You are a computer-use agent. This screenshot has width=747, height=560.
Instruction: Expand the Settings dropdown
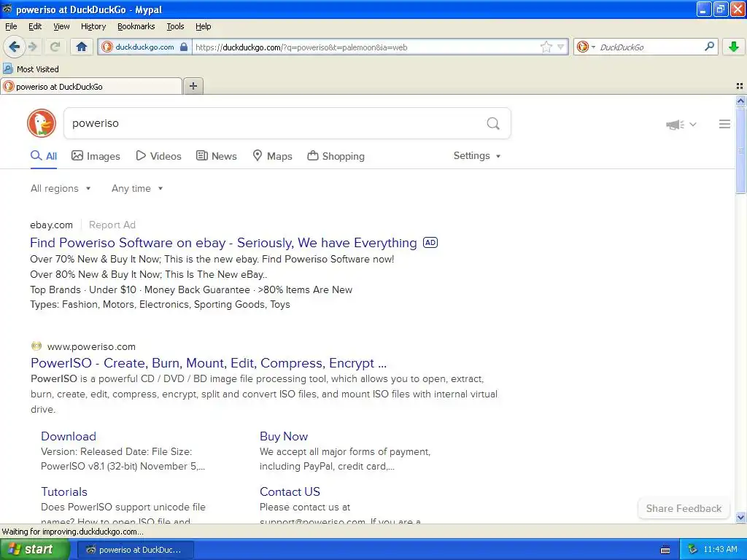coord(477,156)
